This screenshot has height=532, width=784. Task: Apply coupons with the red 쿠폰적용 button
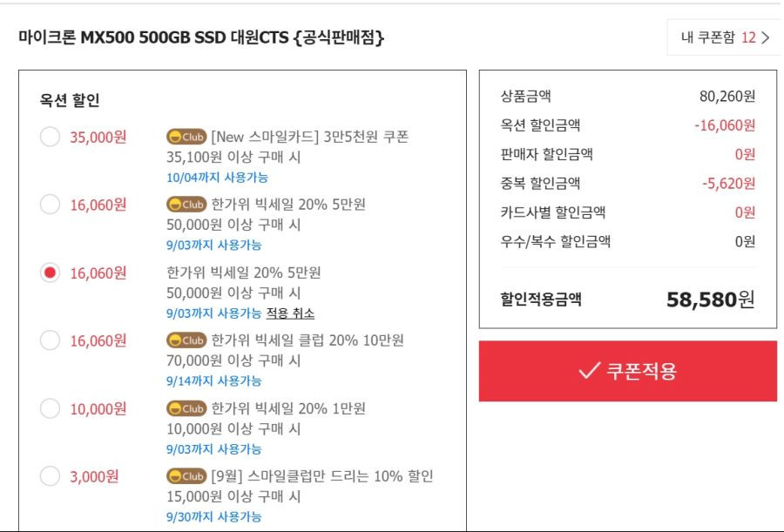click(627, 371)
